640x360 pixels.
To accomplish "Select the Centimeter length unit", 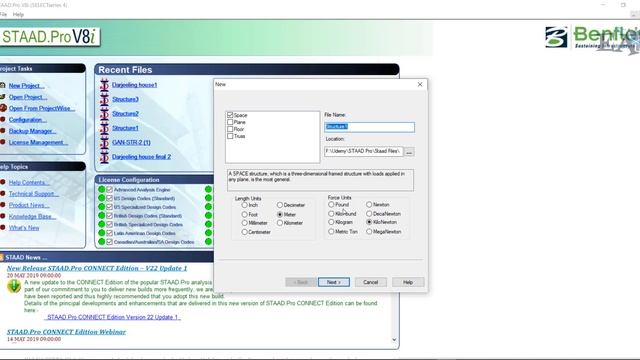I will [x=244, y=232].
